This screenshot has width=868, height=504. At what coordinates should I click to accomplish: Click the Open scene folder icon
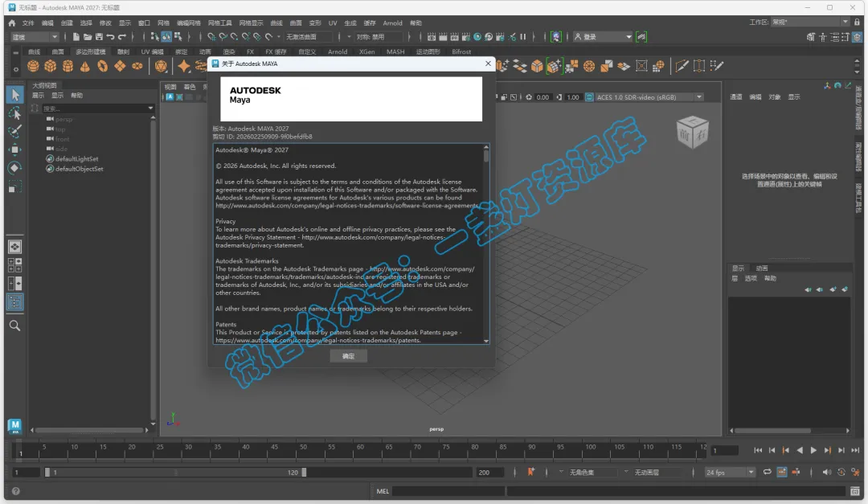point(88,37)
